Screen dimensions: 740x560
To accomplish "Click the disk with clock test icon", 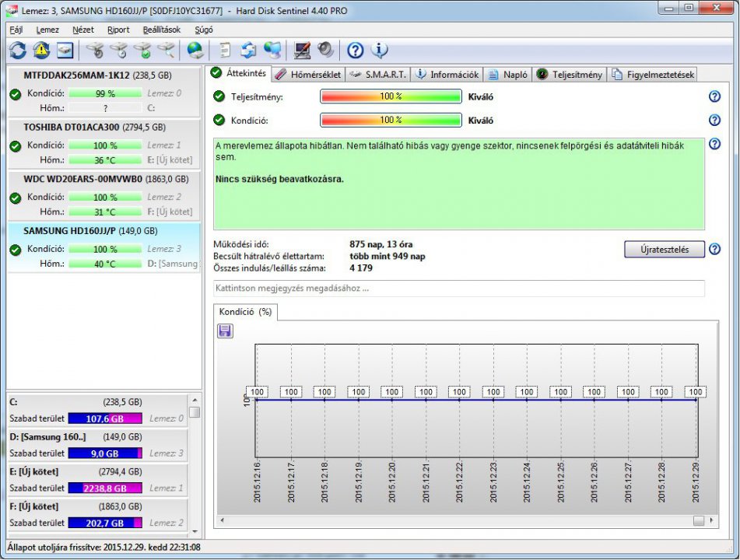I will coord(118,50).
